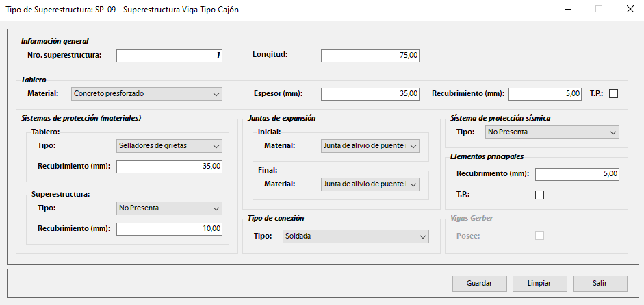
Task: Expand Tablero protection Tipo dropdown
Action: (170, 146)
